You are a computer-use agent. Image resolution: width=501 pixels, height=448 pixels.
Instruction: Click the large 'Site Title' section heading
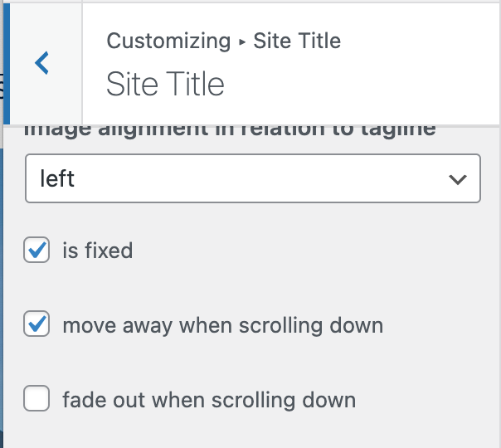[x=165, y=84]
